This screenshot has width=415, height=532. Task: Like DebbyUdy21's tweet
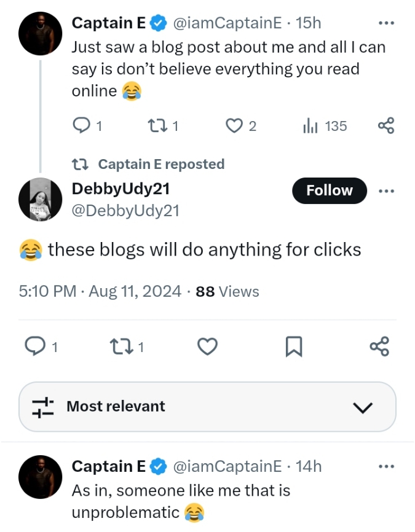pos(208,347)
